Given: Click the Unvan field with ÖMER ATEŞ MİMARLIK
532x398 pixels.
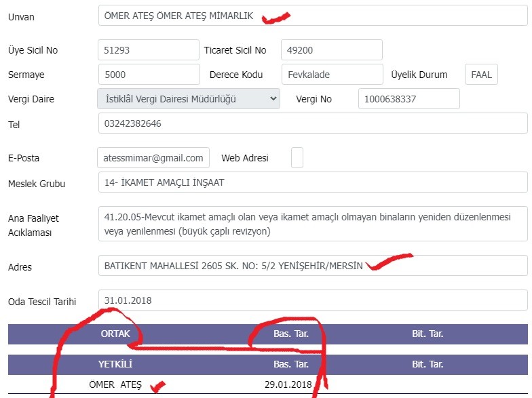Looking at the screenshot, I should 313,15.
